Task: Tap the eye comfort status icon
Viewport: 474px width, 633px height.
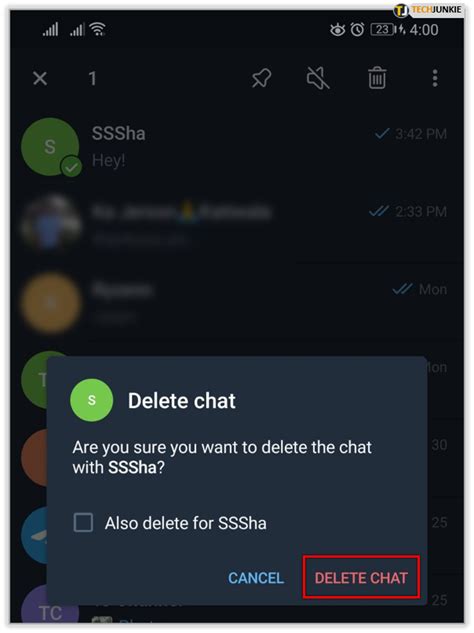Action: click(x=338, y=30)
